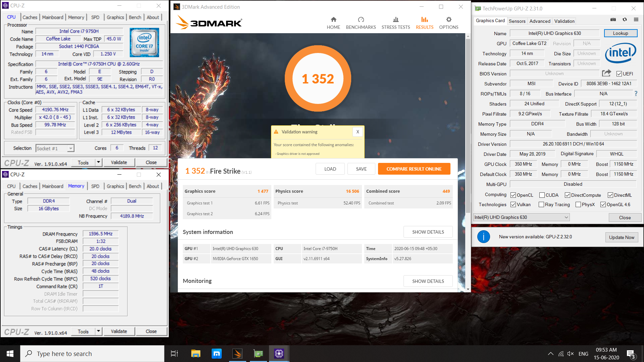Open File Explorer from taskbar
The height and width of the screenshot is (362, 644).
coord(196,354)
